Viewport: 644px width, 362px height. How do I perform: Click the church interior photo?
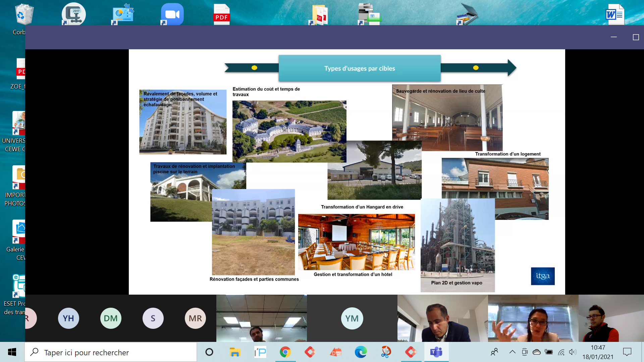447,118
